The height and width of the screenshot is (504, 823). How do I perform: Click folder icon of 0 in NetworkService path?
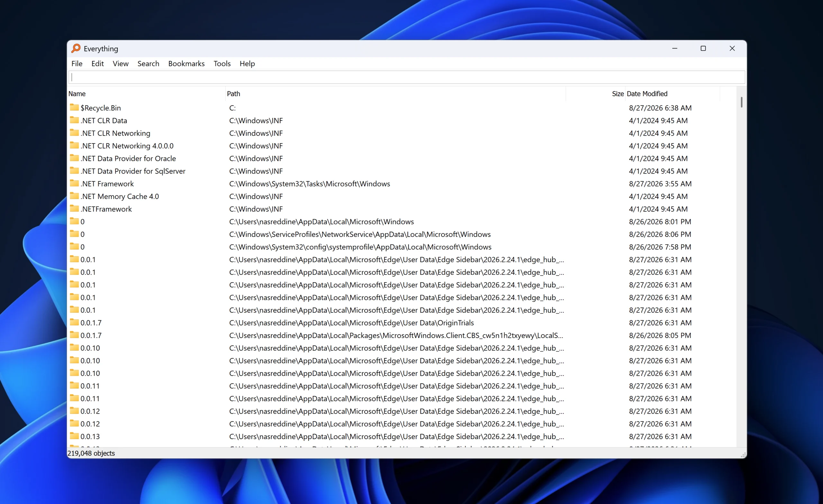[x=74, y=234]
